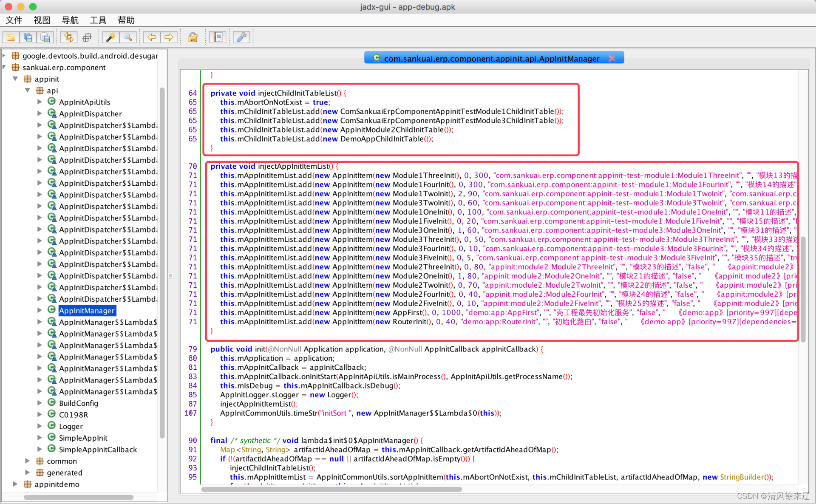Click the Logger class icon

tap(51, 425)
